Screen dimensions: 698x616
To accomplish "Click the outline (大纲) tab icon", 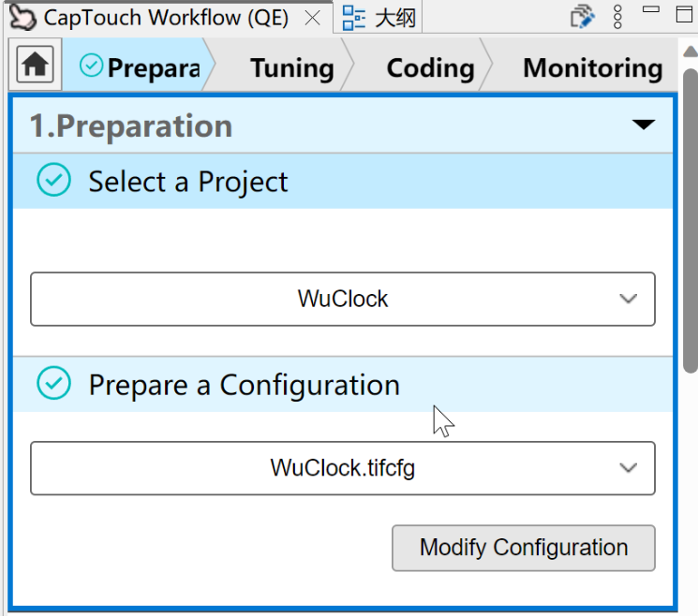I will [353, 17].
